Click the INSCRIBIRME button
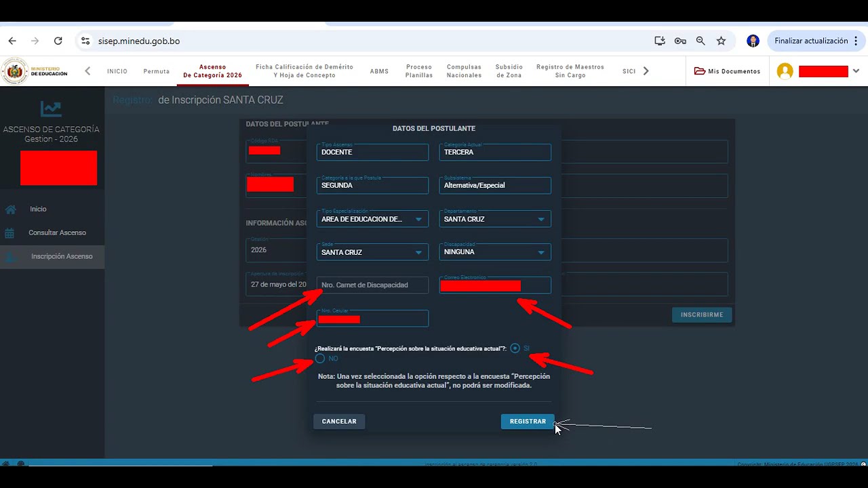 point(702,314)
